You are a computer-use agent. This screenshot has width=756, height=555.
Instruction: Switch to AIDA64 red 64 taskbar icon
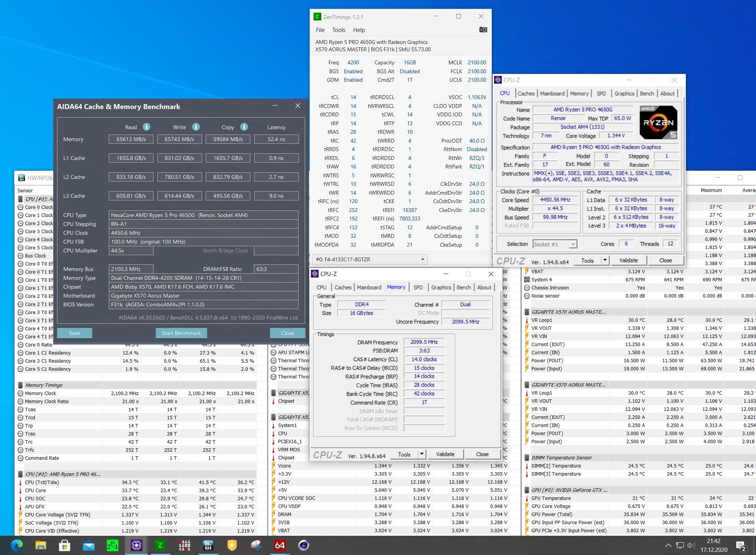(x=280, y=545)
